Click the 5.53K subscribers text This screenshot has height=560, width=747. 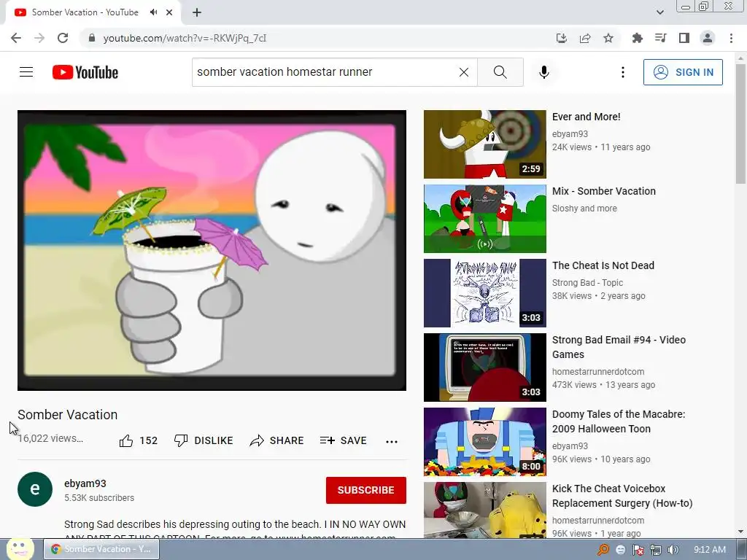click(x=99, y=497)
